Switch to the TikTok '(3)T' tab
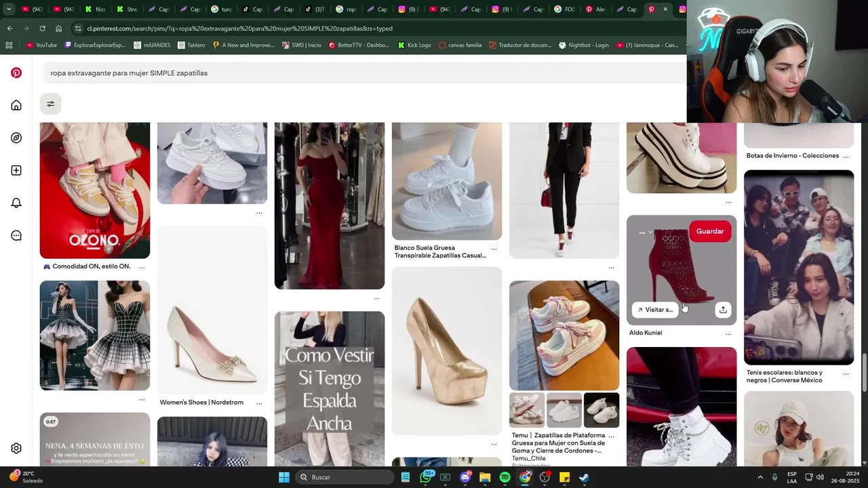 click(315, 9)
